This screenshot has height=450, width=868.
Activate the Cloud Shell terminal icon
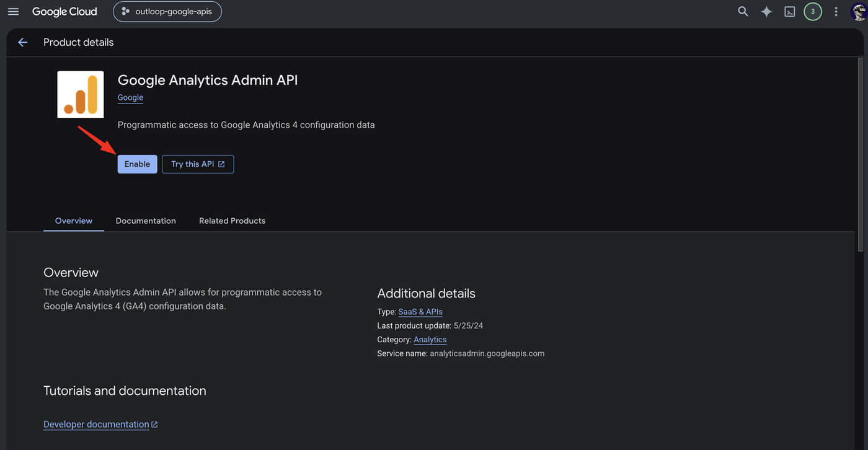pos(789,12)
